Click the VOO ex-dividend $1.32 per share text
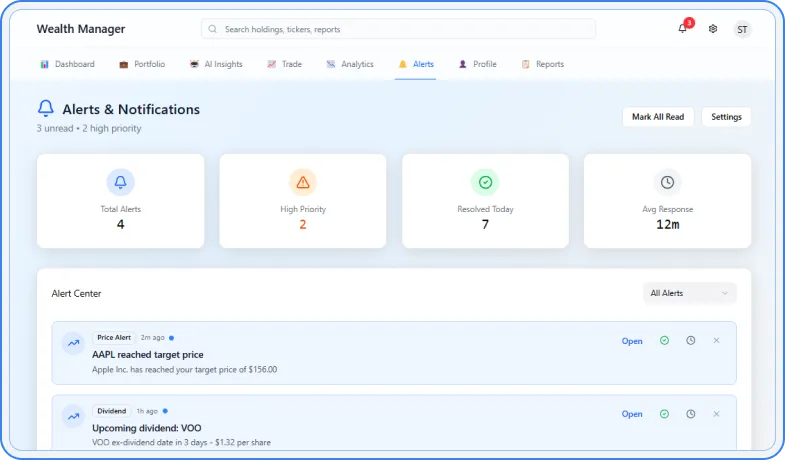Image resolution: width=785 pixels, height=460 pixels. (181, 442)
